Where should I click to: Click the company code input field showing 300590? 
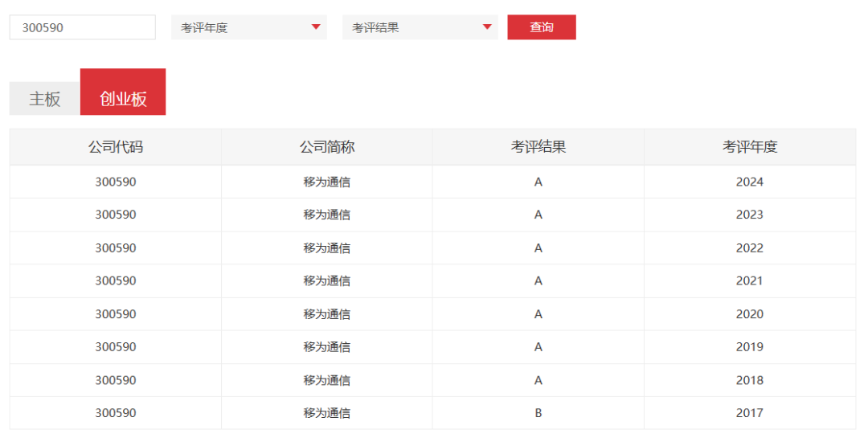[83, 27]
